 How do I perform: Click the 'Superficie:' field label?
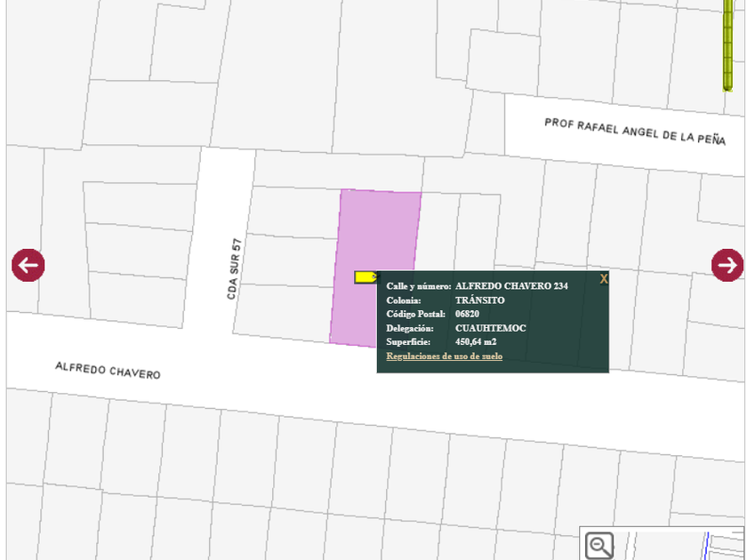pos(408,342)
